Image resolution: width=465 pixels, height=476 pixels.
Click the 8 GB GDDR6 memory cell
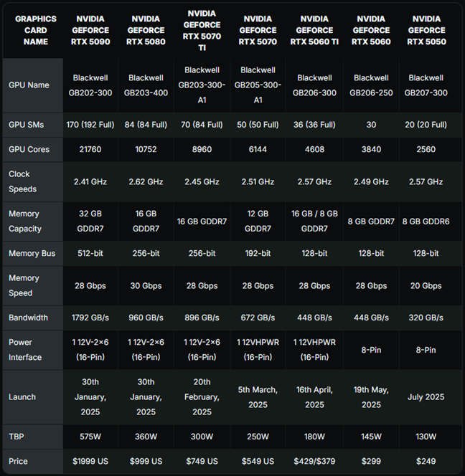(426, 222)
